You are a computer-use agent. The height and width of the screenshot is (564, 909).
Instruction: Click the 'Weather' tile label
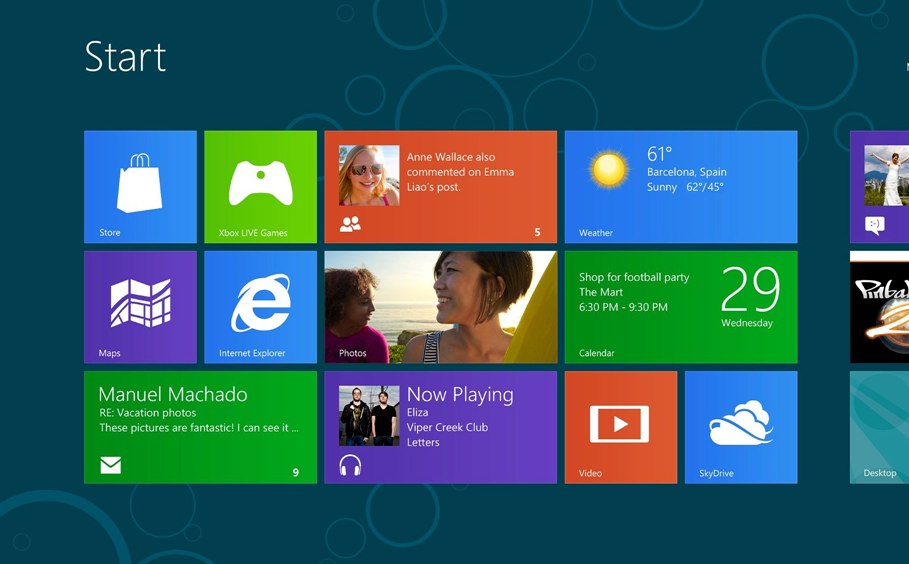click(595, 233)
